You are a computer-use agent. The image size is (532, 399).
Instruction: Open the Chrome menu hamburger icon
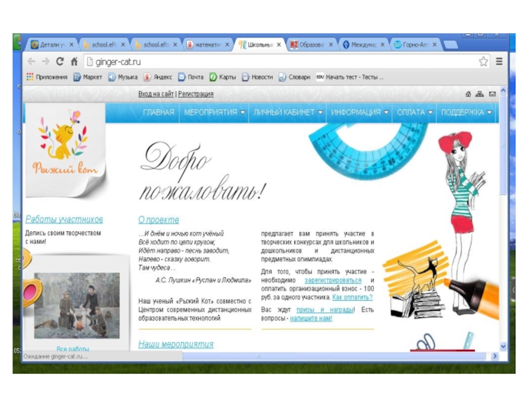tap(499, 61)
